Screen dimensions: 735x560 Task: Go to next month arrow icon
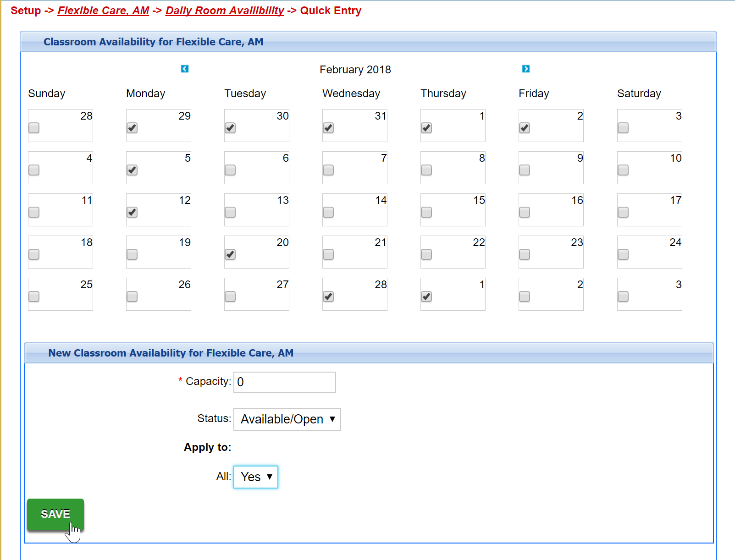point(526,69)
